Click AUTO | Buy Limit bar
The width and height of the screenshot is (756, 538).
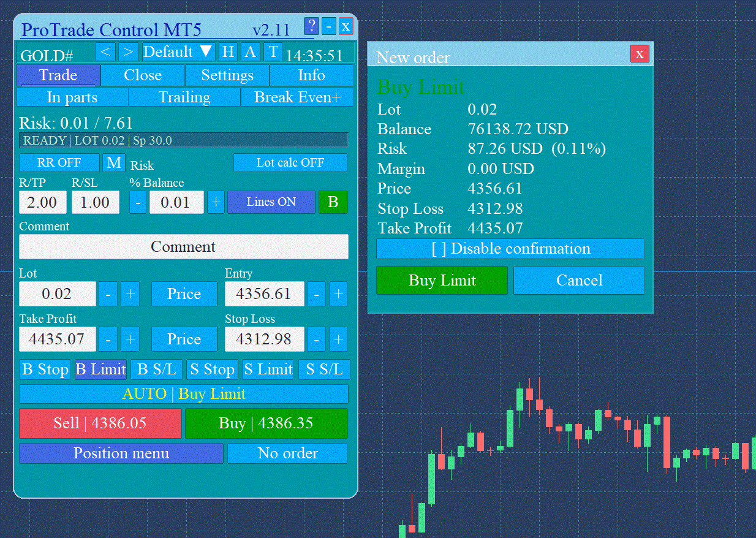pyautogui.click(x=184, y=393)
